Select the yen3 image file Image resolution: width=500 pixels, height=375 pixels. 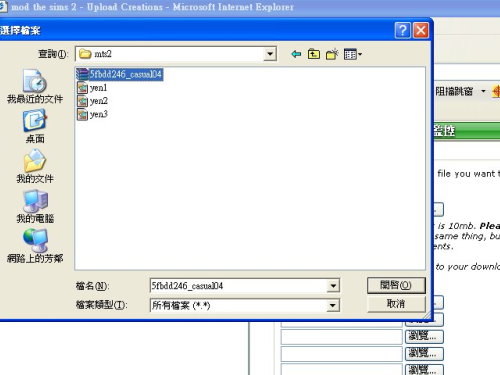[x=92, y=114]
